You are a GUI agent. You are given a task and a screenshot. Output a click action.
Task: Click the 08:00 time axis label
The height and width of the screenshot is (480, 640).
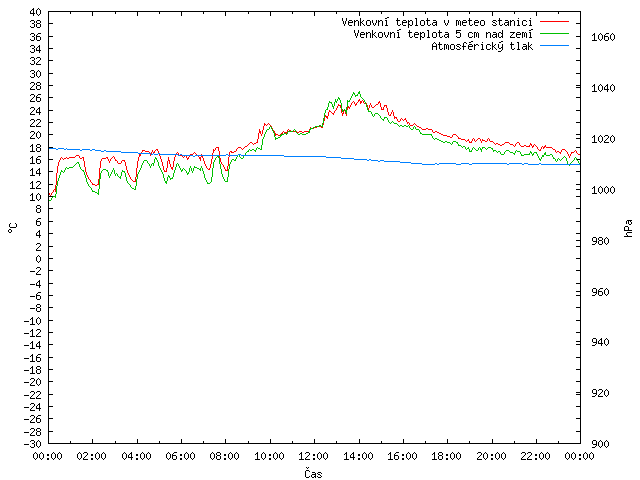point(225,456)
